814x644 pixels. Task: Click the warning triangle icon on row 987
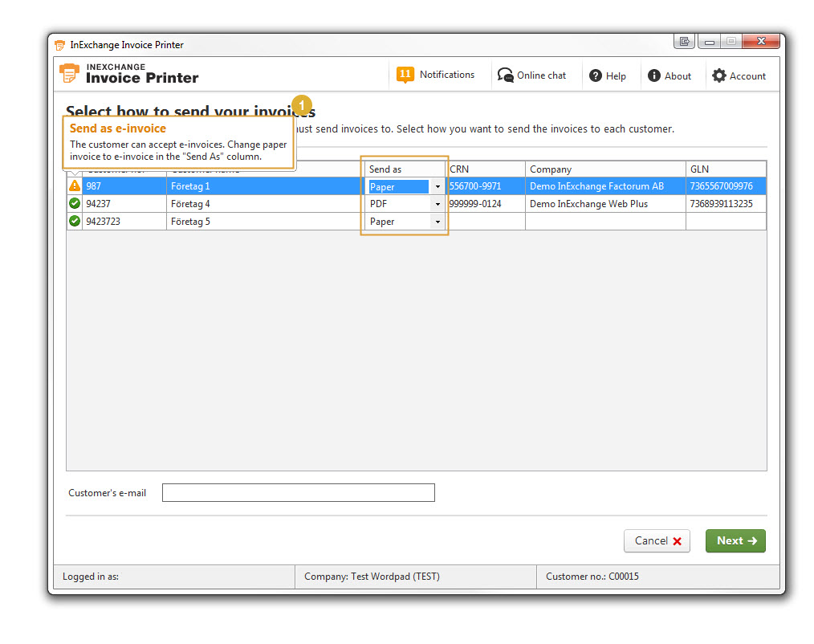tap(75, 185)
